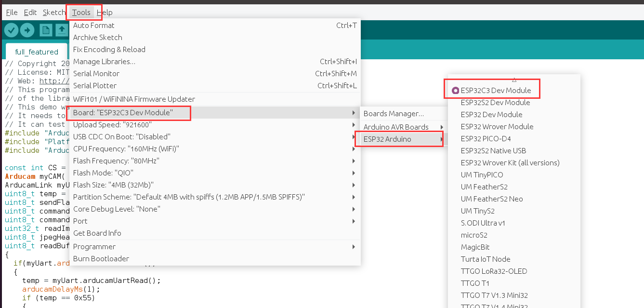The image size is (644, 308).
Task: Click Fix Encoding & Reload
Action: (x=215, y=49)
